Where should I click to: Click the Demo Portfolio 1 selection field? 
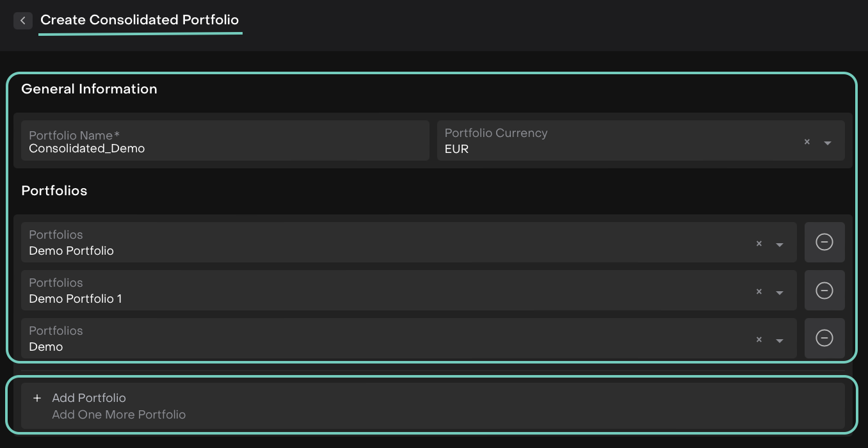(384, 291)
